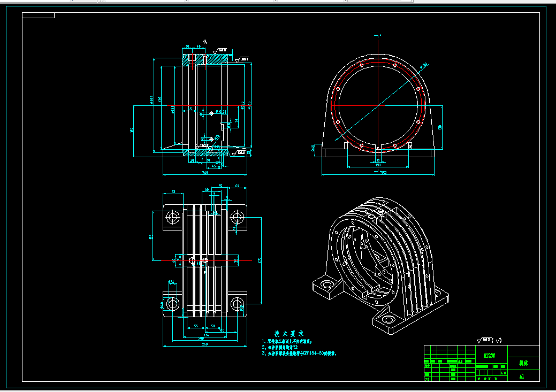Click the small box at the frame's top-left corner

point(39,15)
